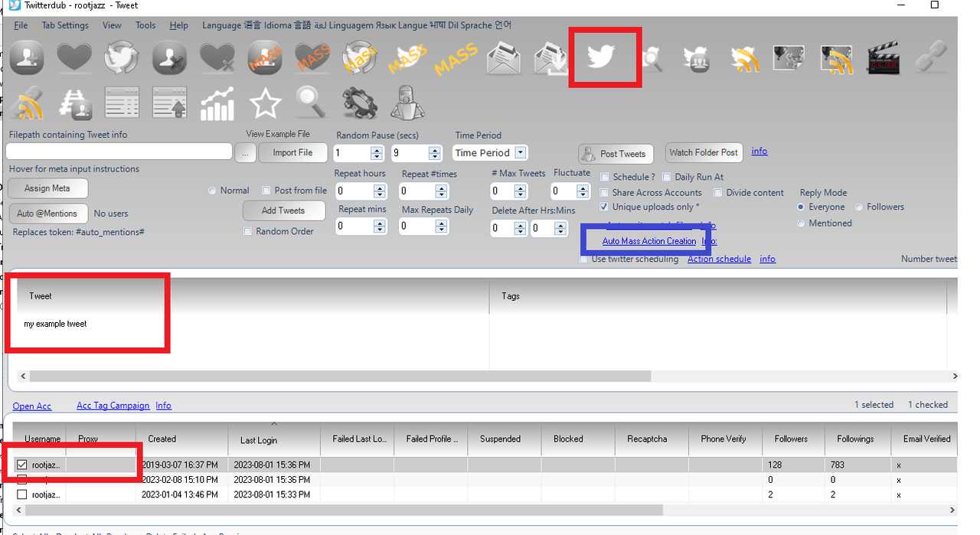Choose Mentioned reply mode

tap(801, 223)
